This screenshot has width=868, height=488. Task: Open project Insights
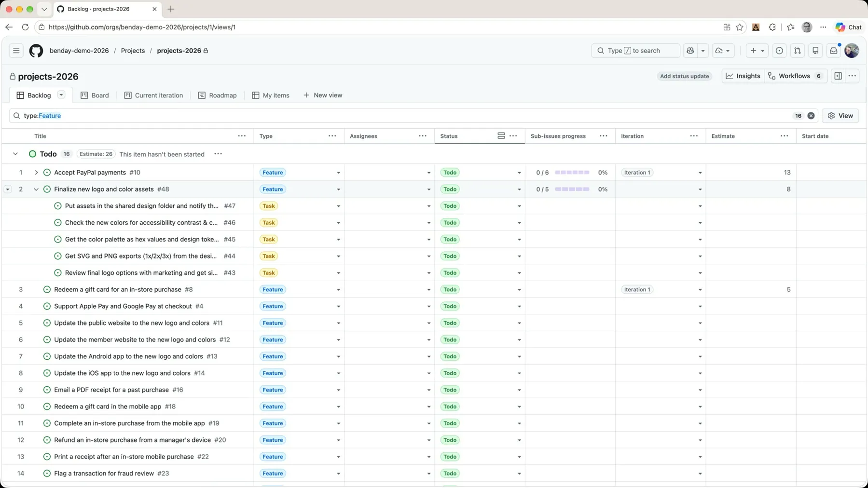click(743, 76)
